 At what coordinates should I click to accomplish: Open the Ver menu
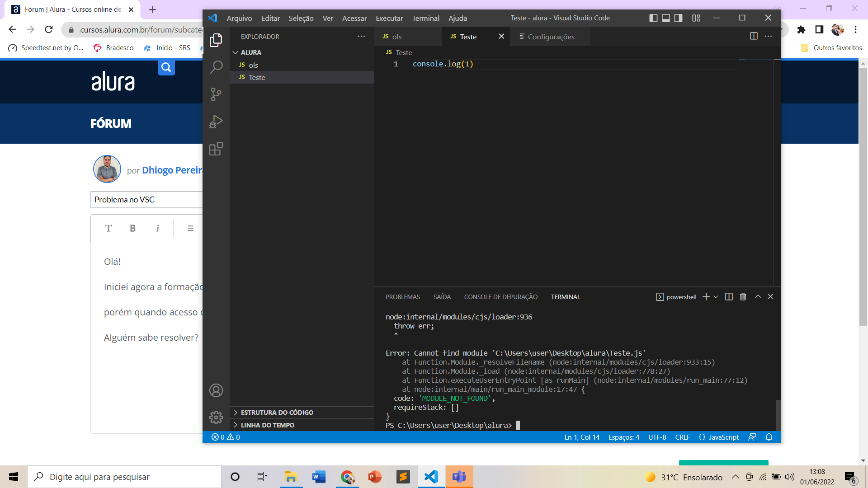(x=328, y=18)
